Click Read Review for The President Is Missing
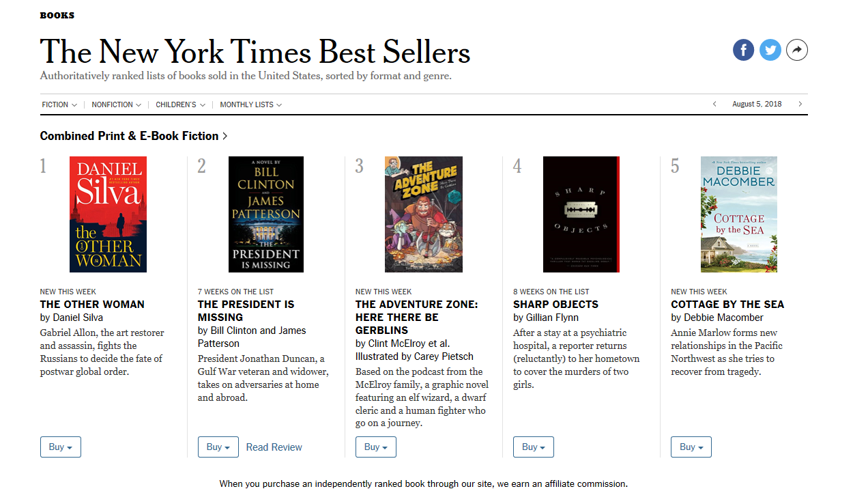Image resolution: width=868 pixels, height=491 pixels. [274, 447]
